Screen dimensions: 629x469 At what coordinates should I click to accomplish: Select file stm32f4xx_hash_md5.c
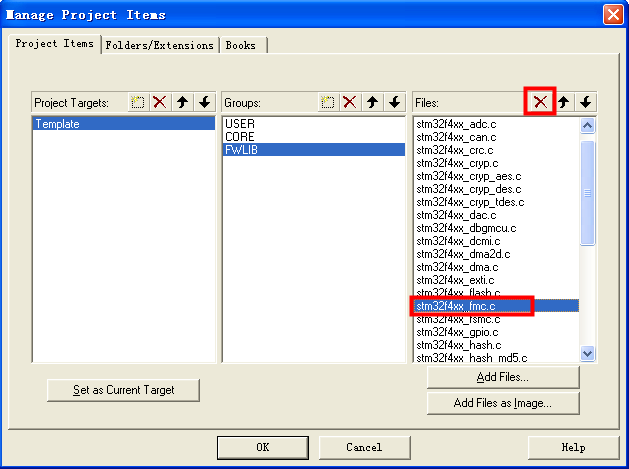click(497, 357)
